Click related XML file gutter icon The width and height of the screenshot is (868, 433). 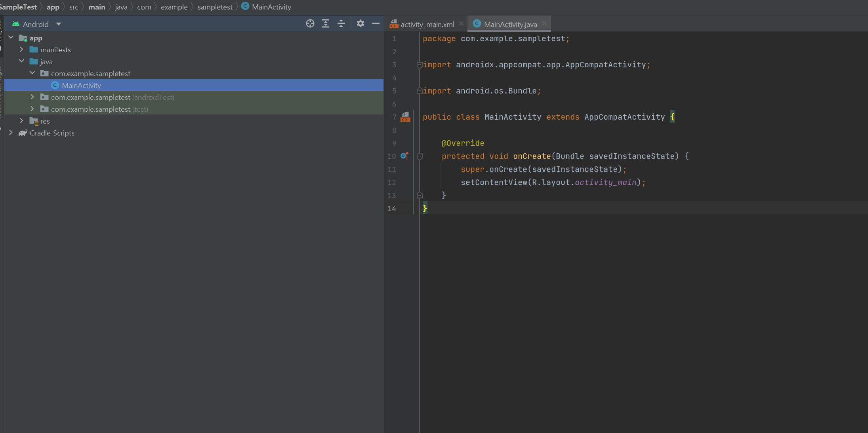point(405,117)
